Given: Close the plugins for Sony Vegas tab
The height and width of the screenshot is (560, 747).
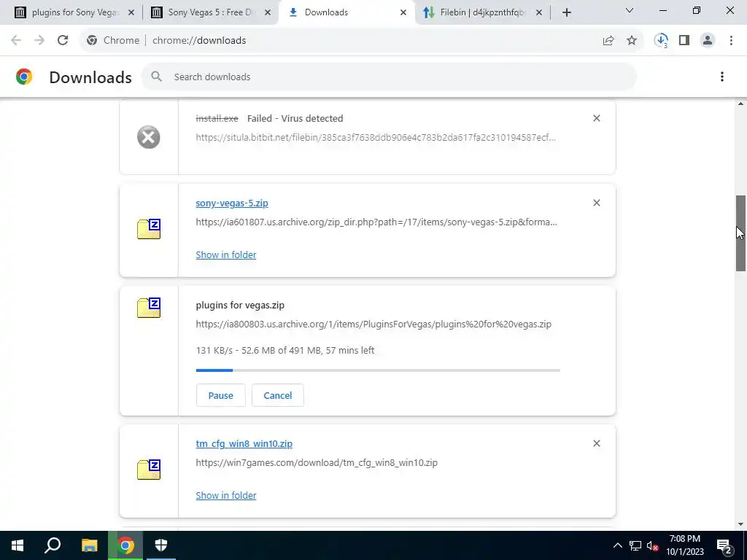Looking at the screenshot, I should tap(131, 12).
